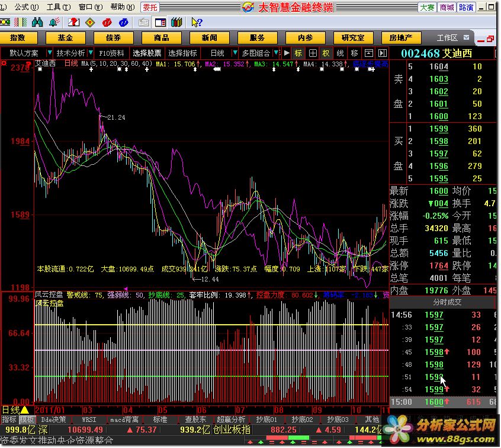Image resolution: width=501 pixels, height=448 pixels.
Task: Click the 选择指标 button
Action: coord(182,53)
